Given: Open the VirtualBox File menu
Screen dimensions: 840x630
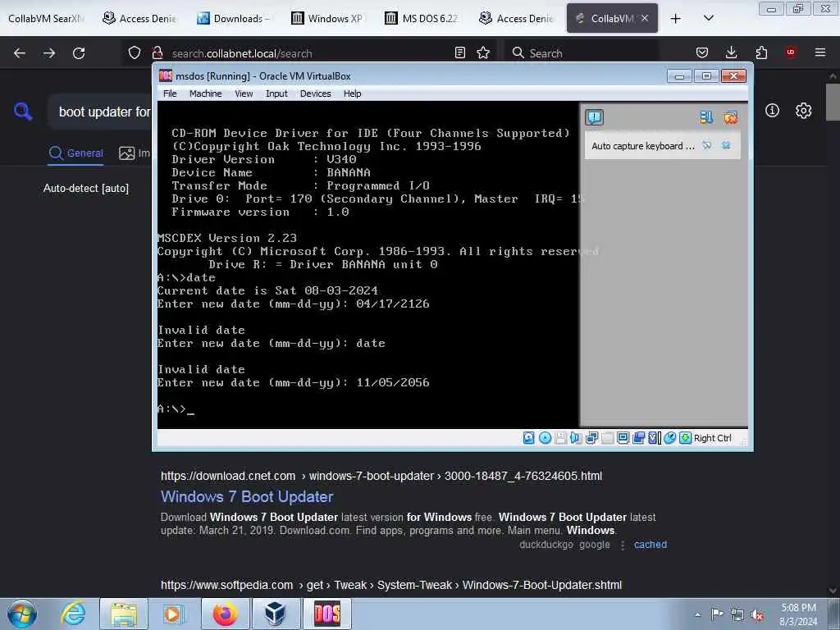Looking at the screenshot, I should click(170, 94).
